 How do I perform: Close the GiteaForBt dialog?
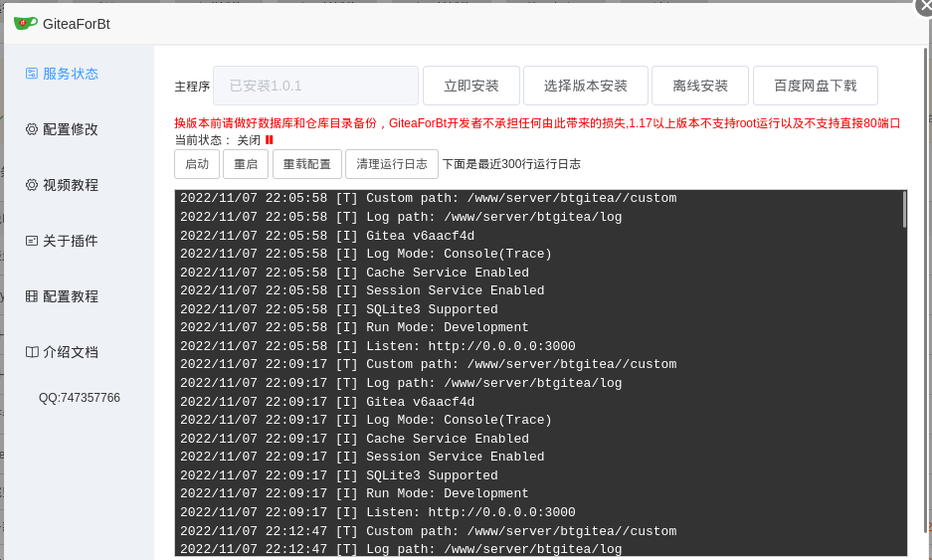click(924, 6)
